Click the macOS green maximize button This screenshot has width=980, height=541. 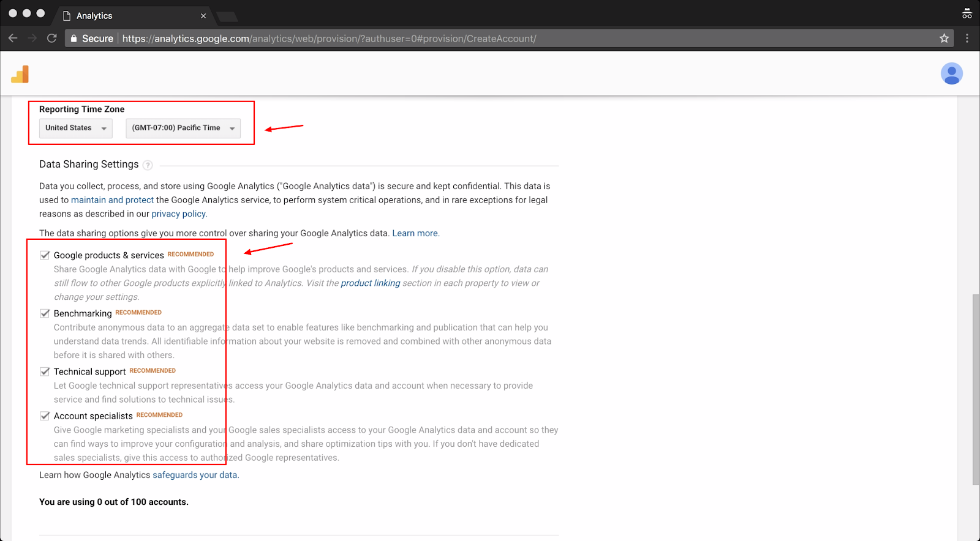coord(40,13)
